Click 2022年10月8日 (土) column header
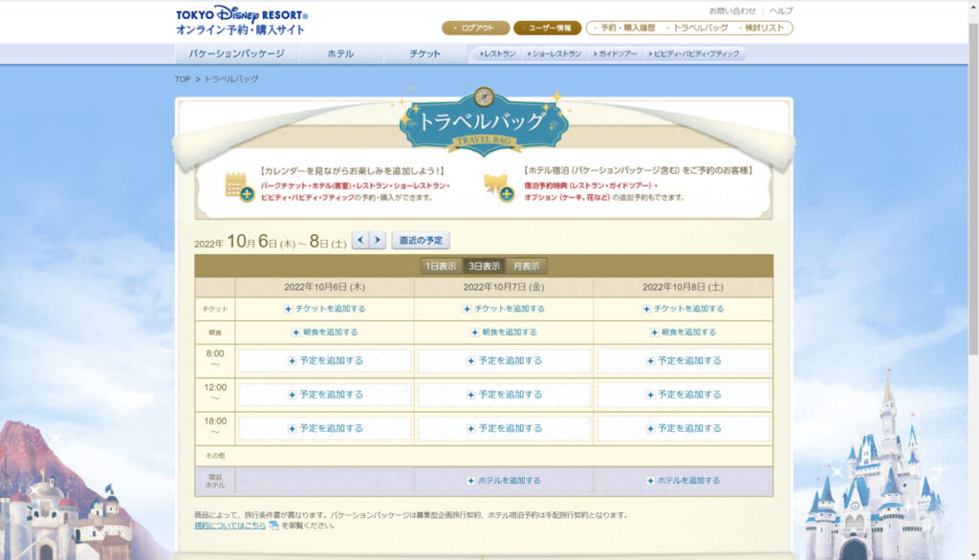Image resolution: width=979 pixels, height=560 pixels. [x=683, y=288]
